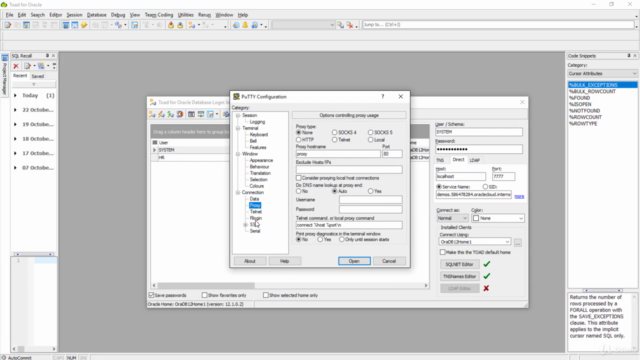Open the Database menu
640x360 pixels.
(96, 15)
